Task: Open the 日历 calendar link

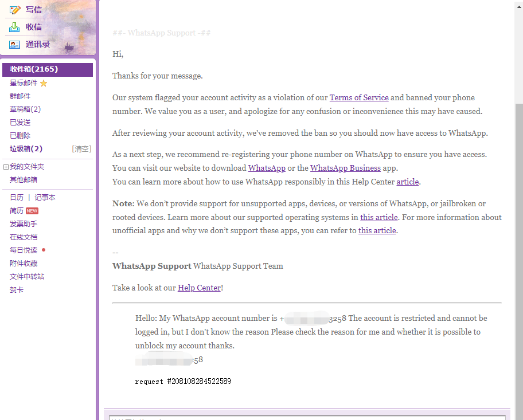Action: (17, 197)
